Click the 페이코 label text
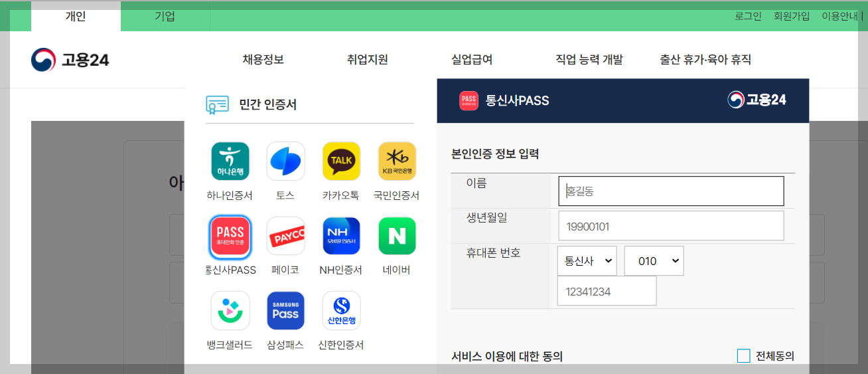The image size is (868, 374). click(x=285, y=270)
